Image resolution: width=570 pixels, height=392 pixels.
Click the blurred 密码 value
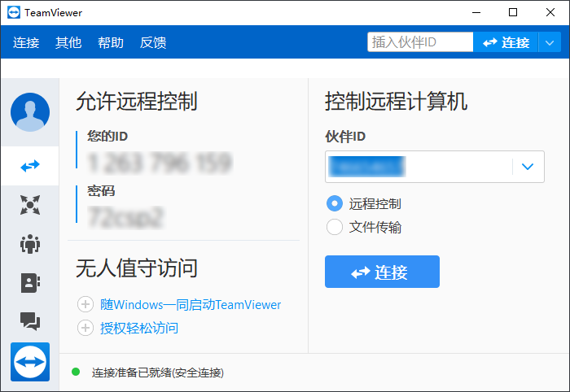point(125,217)
